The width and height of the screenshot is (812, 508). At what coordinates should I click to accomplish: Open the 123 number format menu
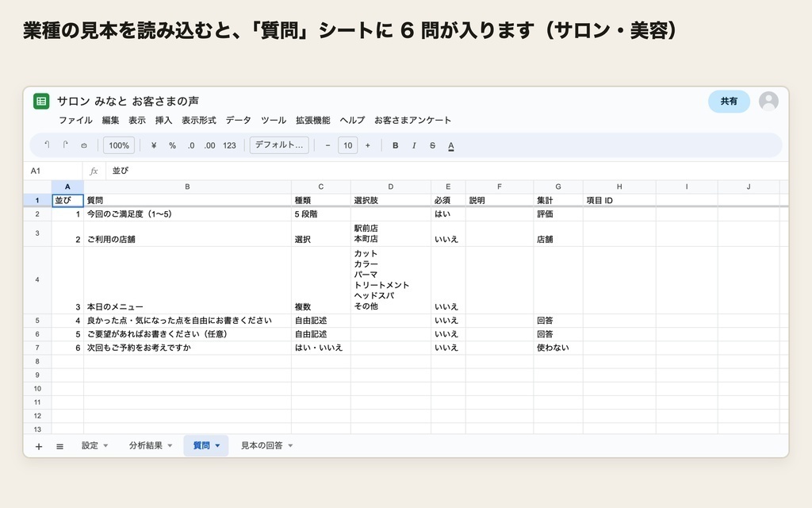(x=229, y=146)
